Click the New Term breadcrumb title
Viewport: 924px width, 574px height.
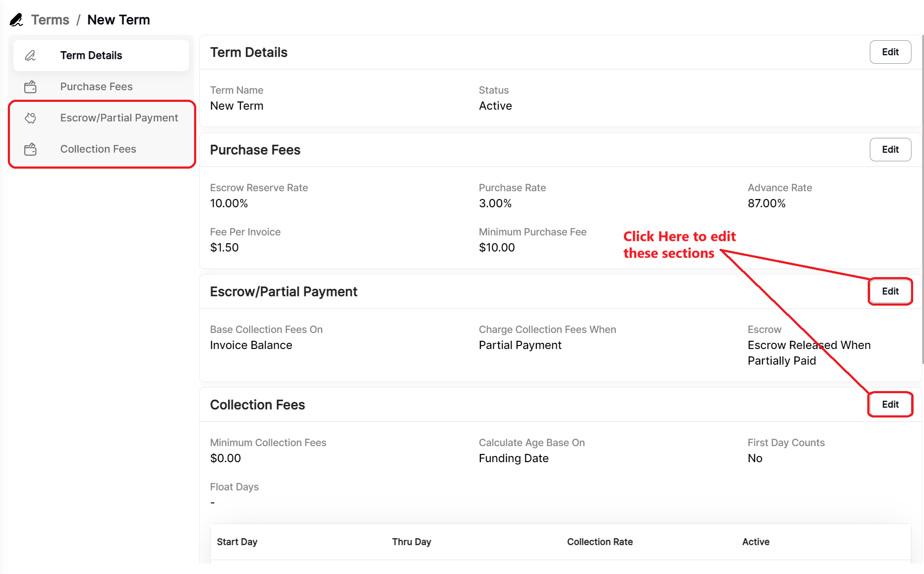pyautogui.click(x=118, y=20)
